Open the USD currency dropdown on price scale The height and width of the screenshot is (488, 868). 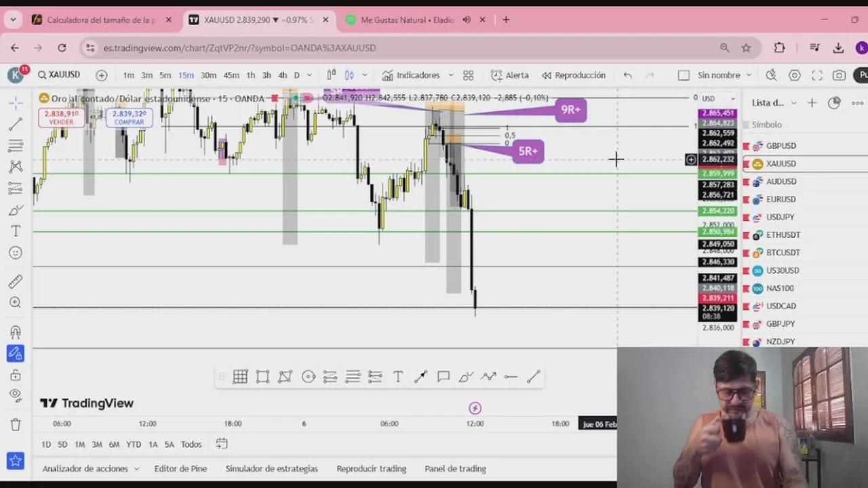pyautogui.click(x=718, y=99)
